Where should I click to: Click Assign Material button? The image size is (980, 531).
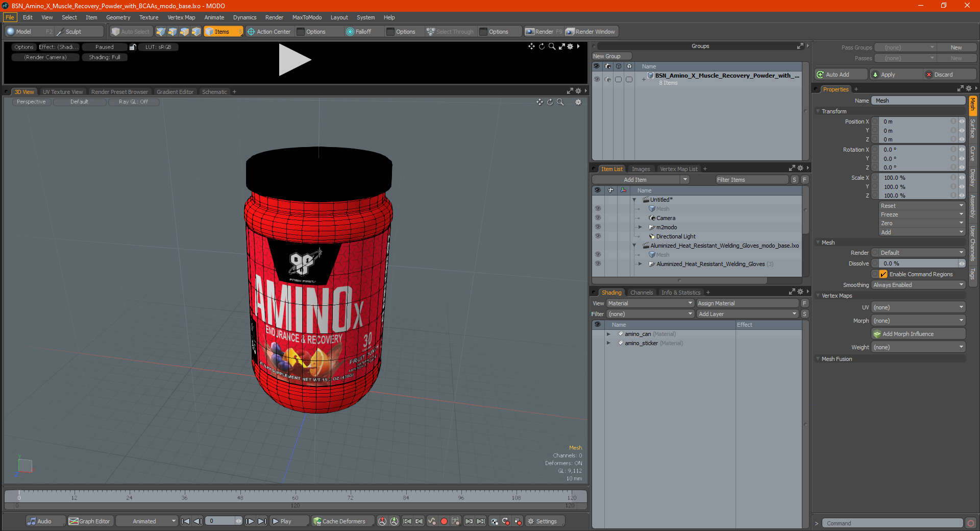point(747,303)
